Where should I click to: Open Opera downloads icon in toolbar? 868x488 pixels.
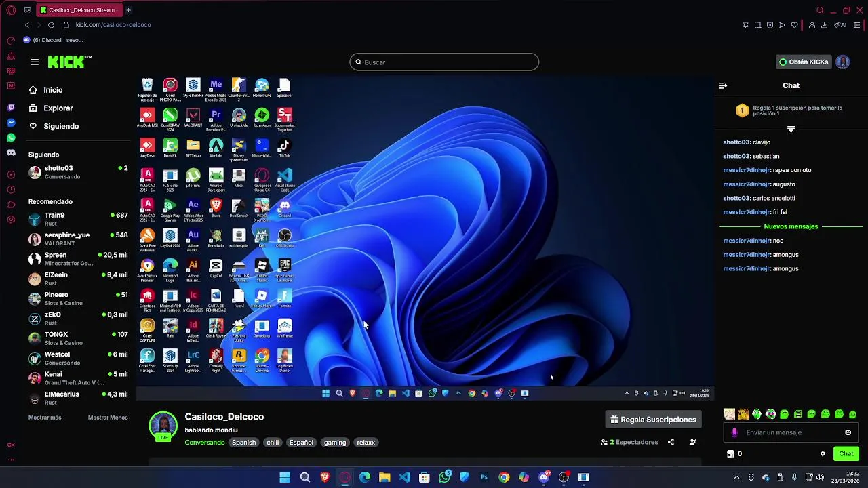824,25
